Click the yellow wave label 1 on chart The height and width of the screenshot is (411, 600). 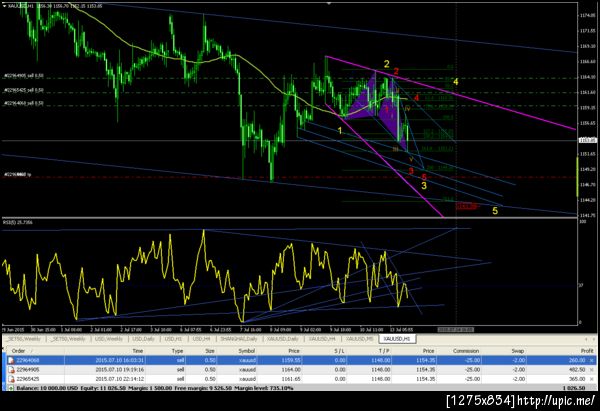point(339,131)
